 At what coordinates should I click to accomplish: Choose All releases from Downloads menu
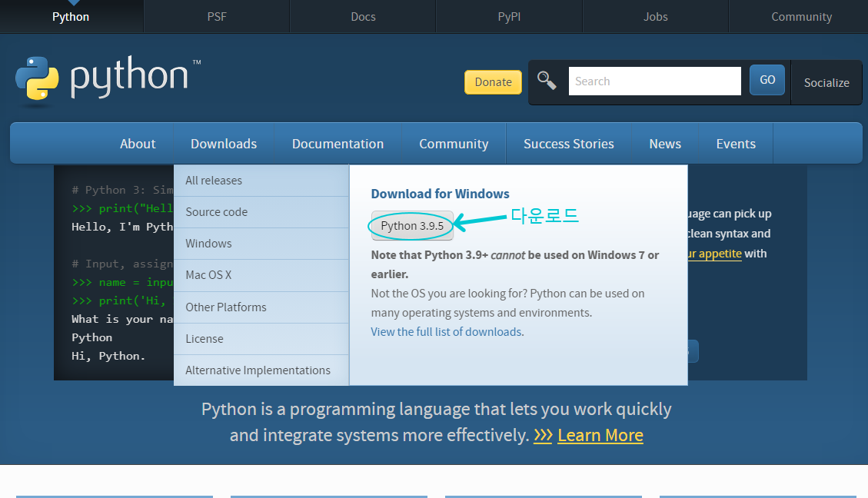click(261, 181)
